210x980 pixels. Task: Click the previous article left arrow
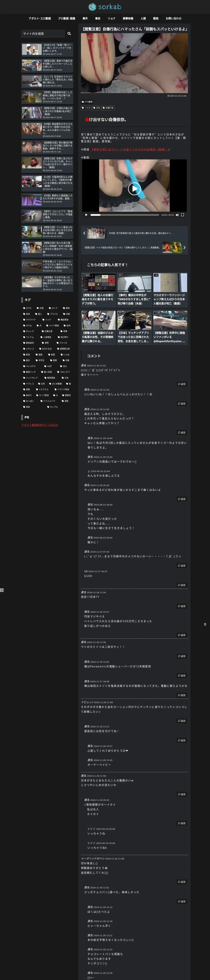tap(84, 233)
